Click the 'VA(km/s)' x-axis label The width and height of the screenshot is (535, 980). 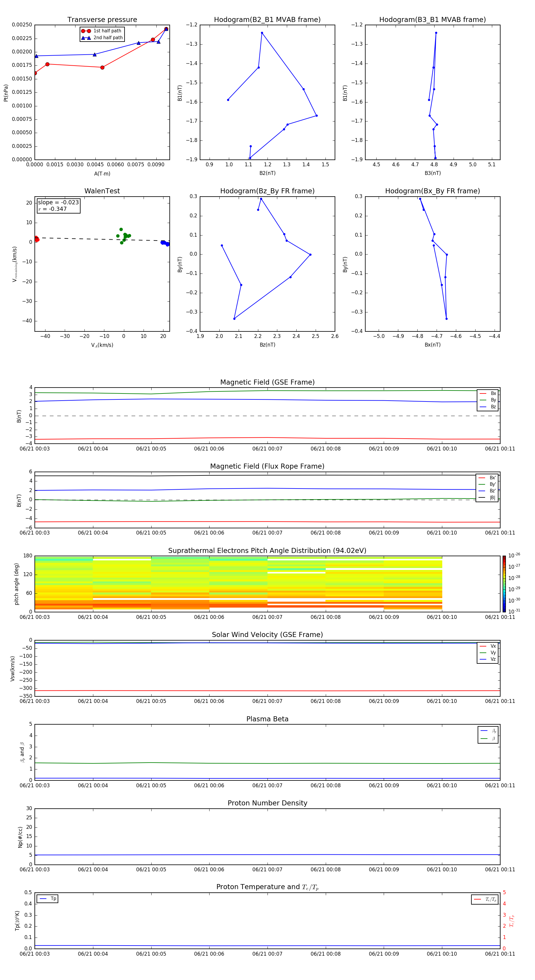tap(102, 345)
